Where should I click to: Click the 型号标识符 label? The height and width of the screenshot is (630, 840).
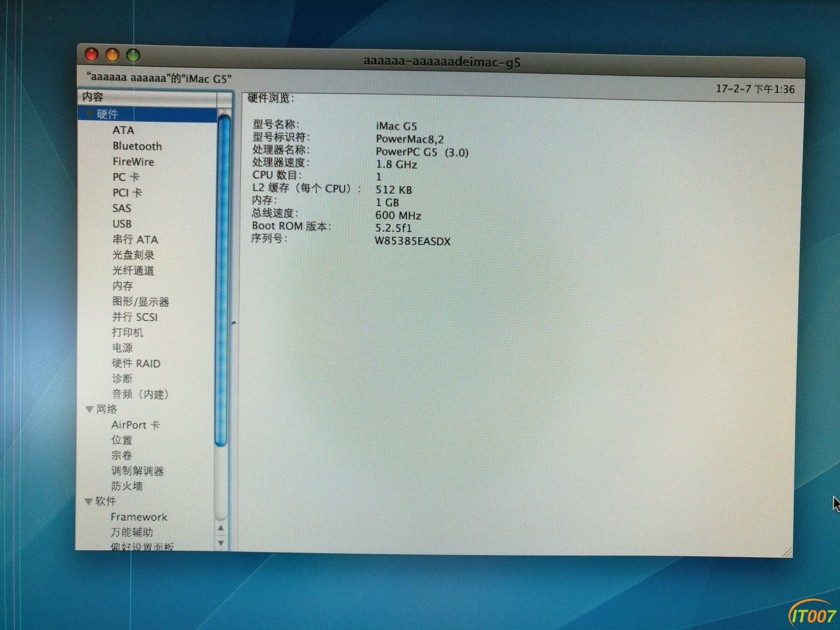point(281,137)
